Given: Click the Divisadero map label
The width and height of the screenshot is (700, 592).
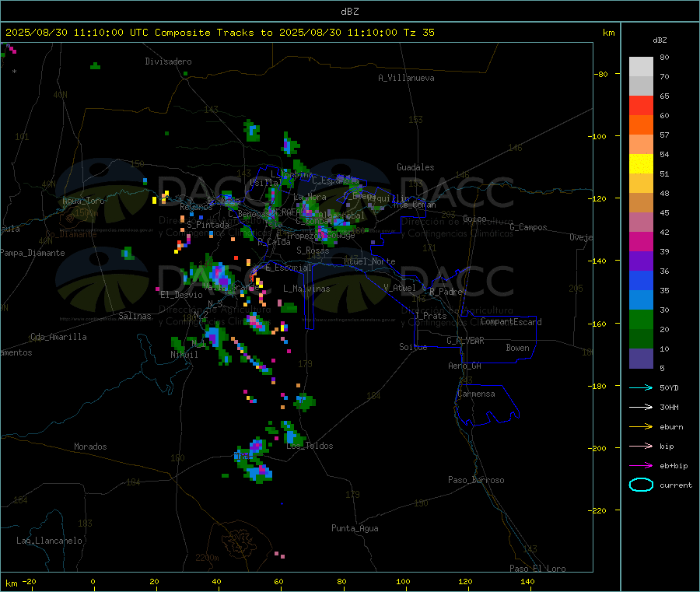Looking at the screenshot, I should [x=168, y=61].
